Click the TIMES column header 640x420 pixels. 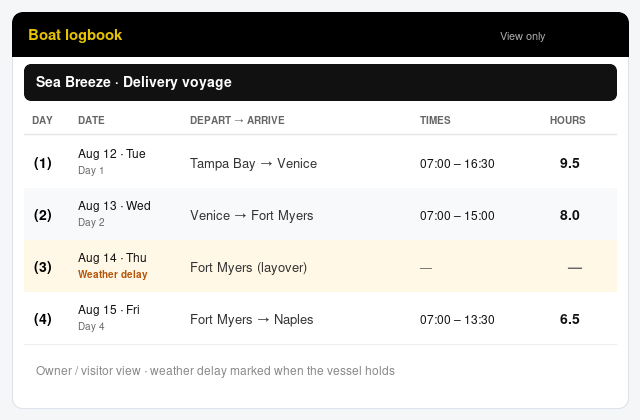pyautogui.click(x=435, y=120)
